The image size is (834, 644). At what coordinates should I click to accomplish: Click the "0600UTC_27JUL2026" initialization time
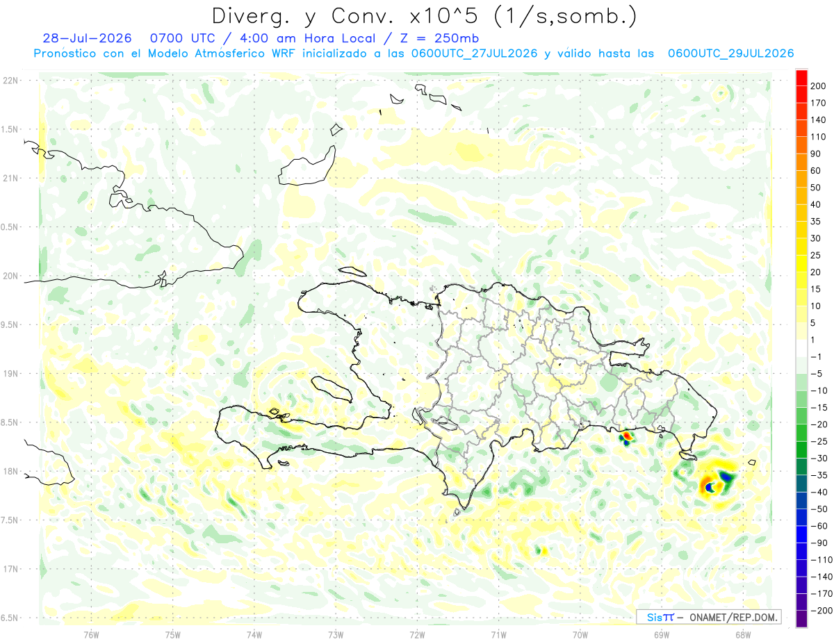474,53
